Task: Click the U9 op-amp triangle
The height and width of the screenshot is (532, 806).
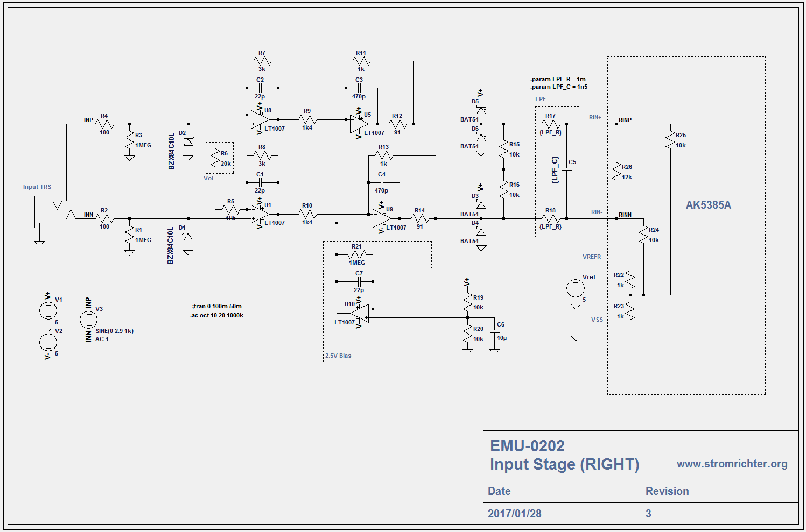Action: pyautogui.click(x=381, y=218)
